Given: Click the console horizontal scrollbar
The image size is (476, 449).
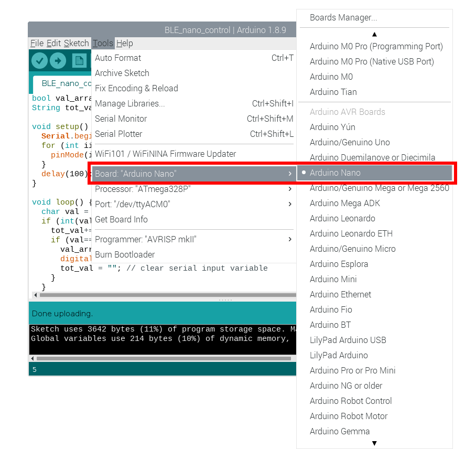Looking at the screenshot, I should (x=164, y=358).
